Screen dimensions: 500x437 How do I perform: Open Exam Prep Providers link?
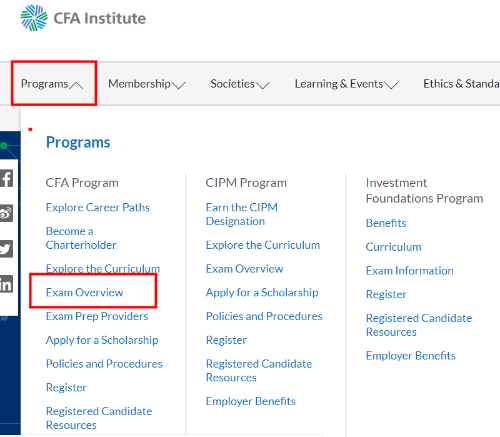[x=97, y=316]
